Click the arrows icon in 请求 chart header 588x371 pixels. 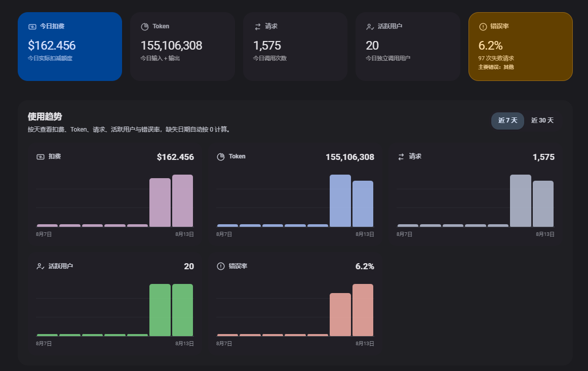point(401,156)
